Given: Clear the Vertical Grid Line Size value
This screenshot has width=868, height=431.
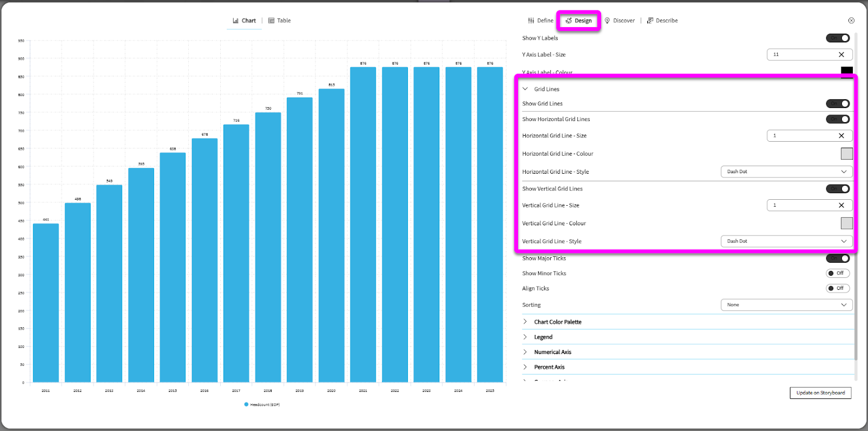Looking at the screenshot, I should 841,205.
